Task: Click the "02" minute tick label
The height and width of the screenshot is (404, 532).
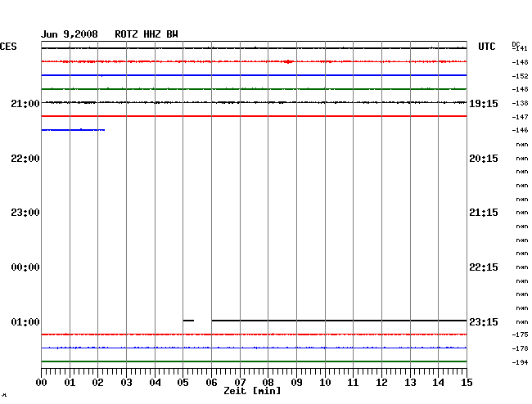Action: coord(97,383)
